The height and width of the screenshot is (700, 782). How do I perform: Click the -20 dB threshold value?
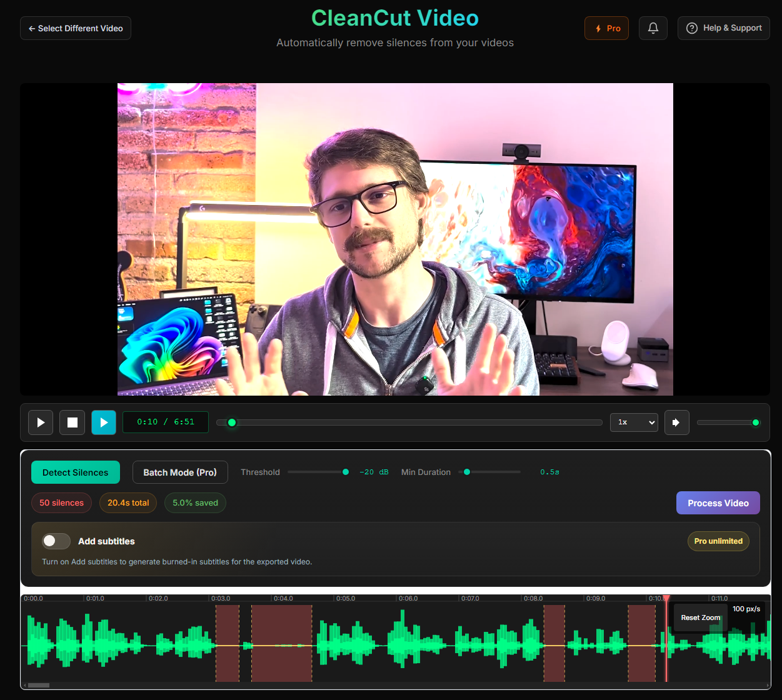pos(374,472)
